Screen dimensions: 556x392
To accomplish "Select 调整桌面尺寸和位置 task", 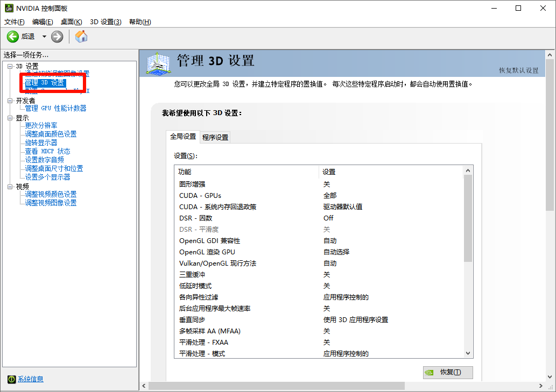I will 54,168.
